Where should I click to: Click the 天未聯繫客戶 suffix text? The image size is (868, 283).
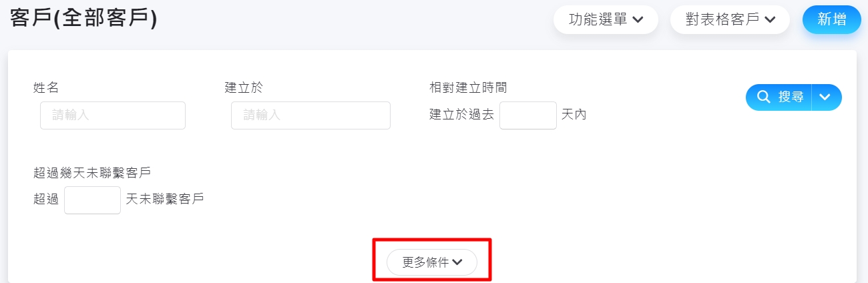pos(164,199)
